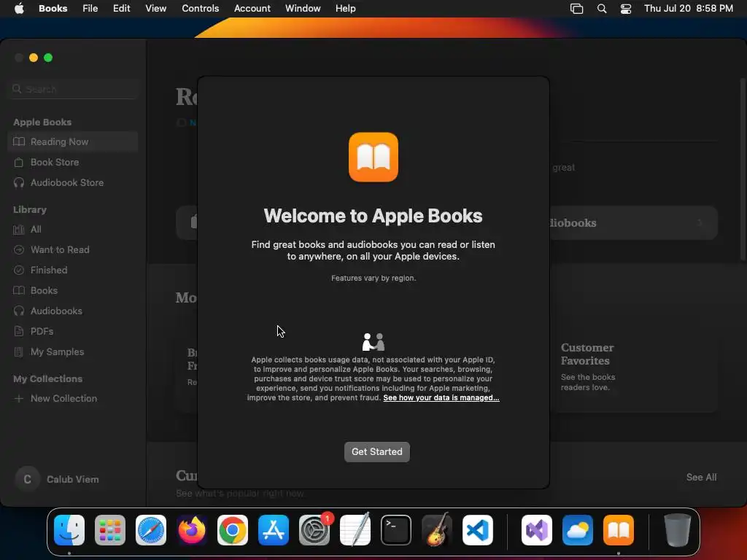Open the Edit menu
The width and height of the screenshot is (747, 560).
pos(122,9)
